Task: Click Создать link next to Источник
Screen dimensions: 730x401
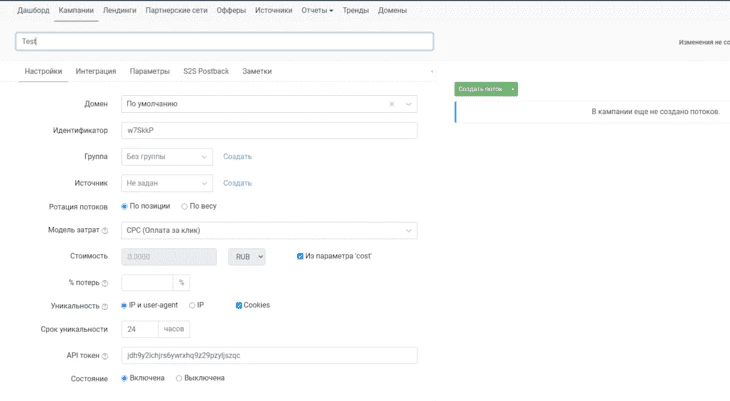Action: click(x=237, y=183)
